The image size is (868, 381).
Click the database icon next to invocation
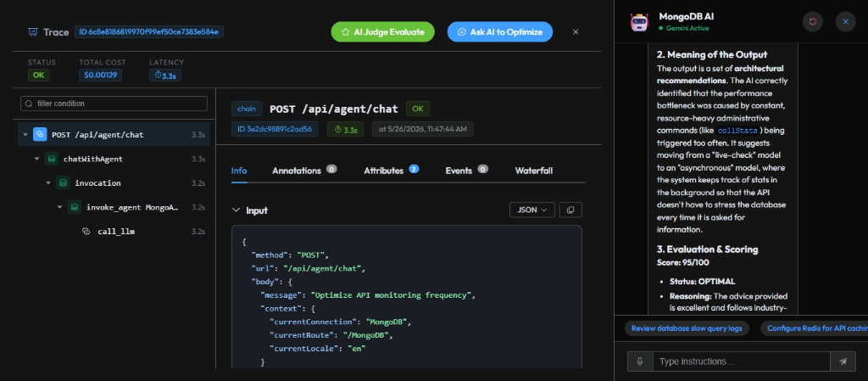(x=63, y=182)
